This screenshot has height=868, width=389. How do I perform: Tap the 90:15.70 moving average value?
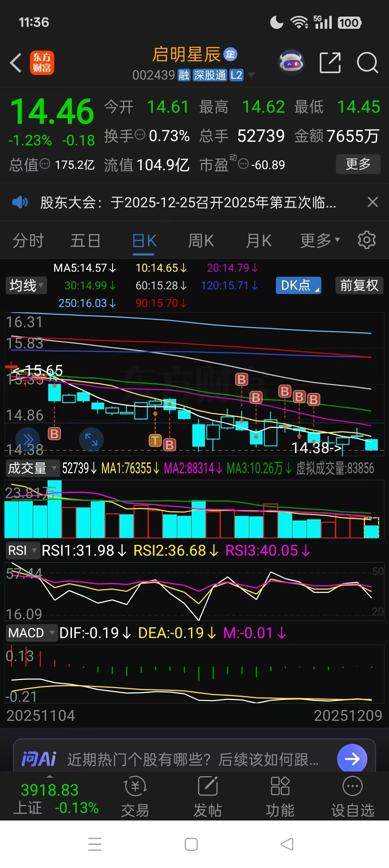pos(161,303)
